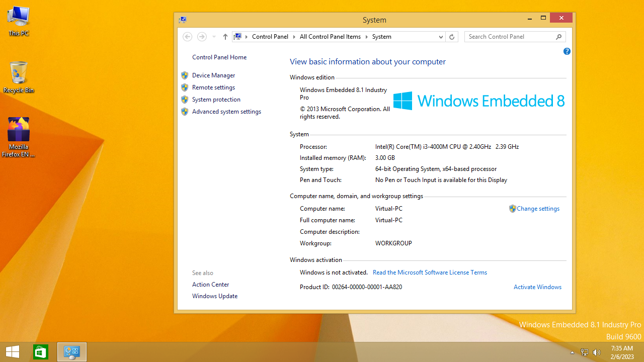Go up one level with Up arrow
Viewport: 644px width, 362px height.
coord(225,37)
